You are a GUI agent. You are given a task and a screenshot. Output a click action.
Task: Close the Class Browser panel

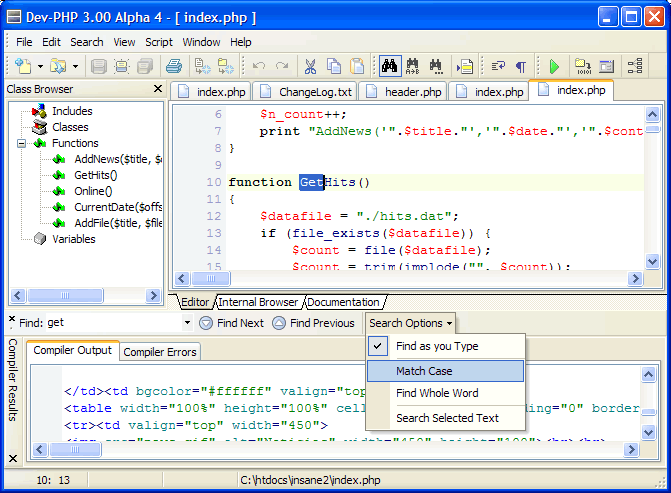(x=157, y=89)
